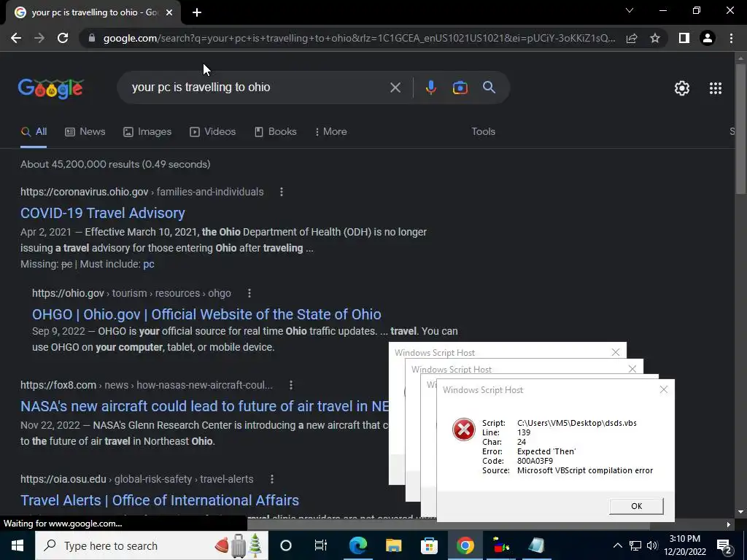747x560 pixels.
Task: Open Travel Alerts Office of International Affairs
Action: [x=160, y=500]
